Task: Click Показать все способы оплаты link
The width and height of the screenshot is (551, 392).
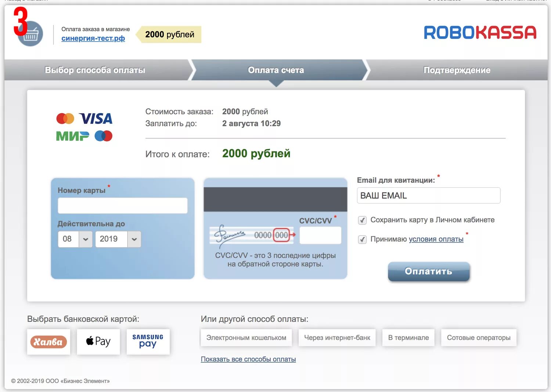Action: pyautogui.click(x=248, y=359)
